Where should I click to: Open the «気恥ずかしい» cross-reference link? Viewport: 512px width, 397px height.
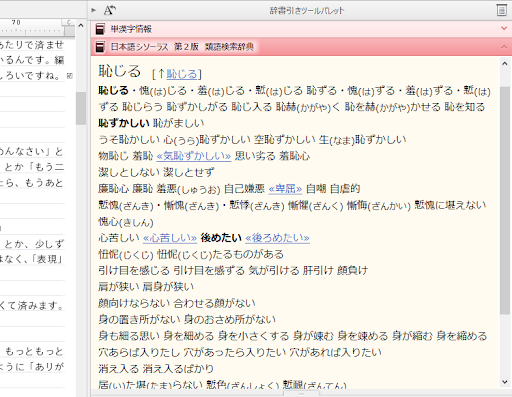tap(194, 156)
